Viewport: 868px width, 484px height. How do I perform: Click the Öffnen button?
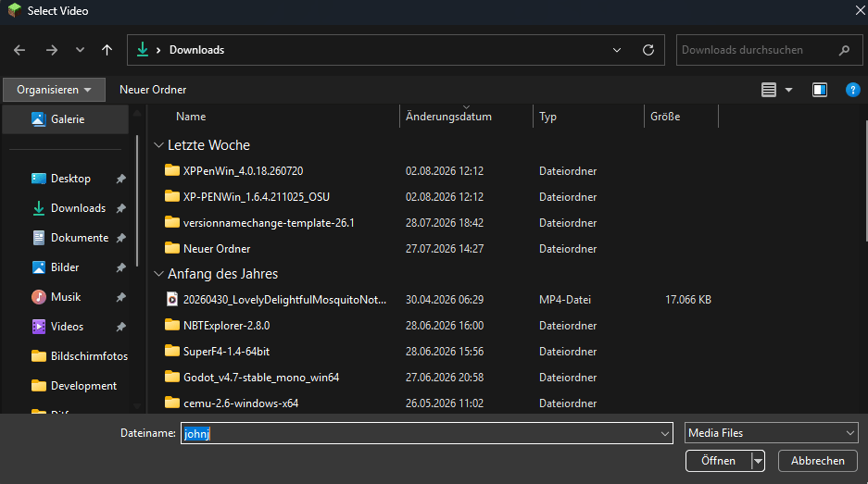coord(718,461)
